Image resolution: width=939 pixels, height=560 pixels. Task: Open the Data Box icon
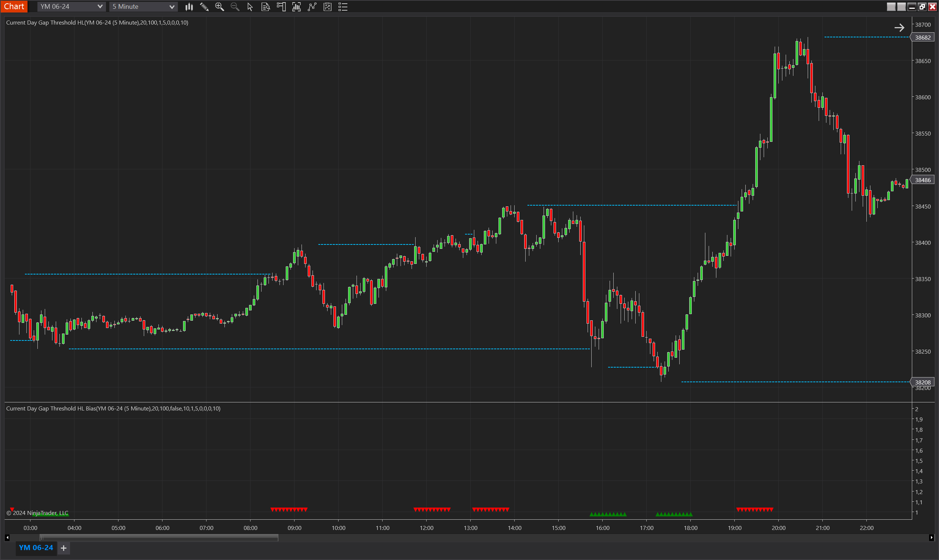pyautogui.click(x=266, y=7)
